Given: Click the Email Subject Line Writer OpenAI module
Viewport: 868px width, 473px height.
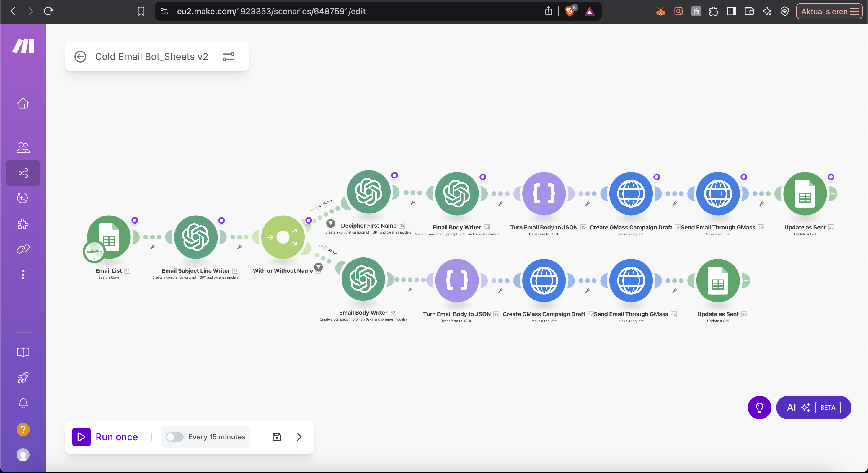Looking at the screenshot, I should [196, 237].
